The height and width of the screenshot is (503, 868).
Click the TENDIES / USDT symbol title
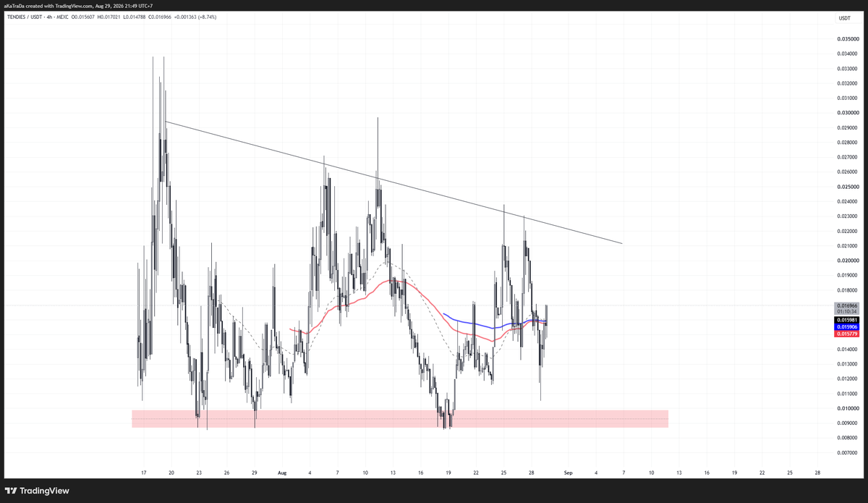24,17
